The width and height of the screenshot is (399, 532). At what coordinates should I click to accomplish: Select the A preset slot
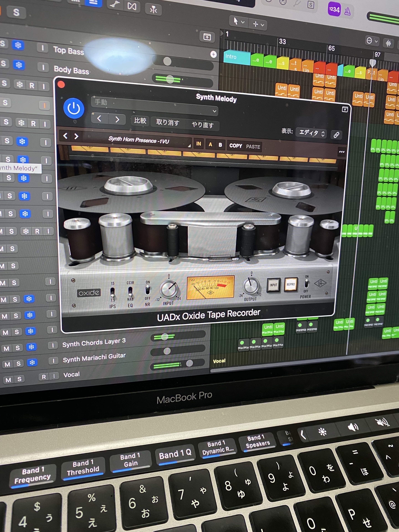pyautogui.click(x=210, y=145)
